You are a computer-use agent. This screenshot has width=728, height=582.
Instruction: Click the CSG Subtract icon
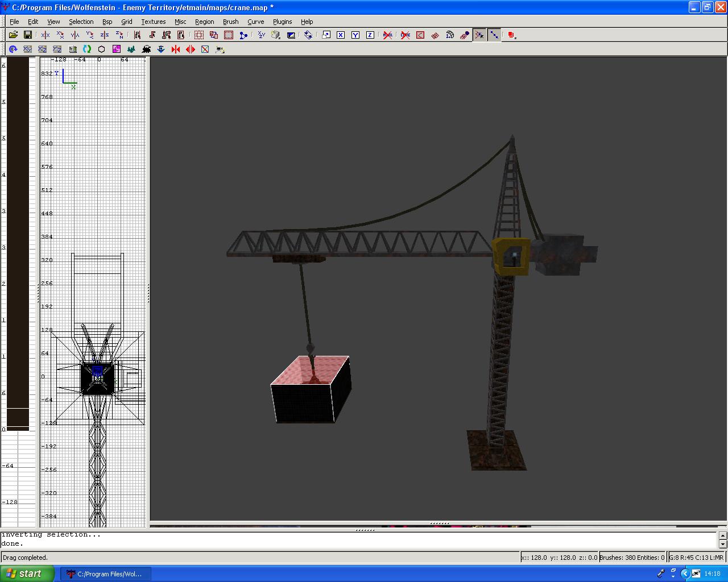(x=214, y=35)
